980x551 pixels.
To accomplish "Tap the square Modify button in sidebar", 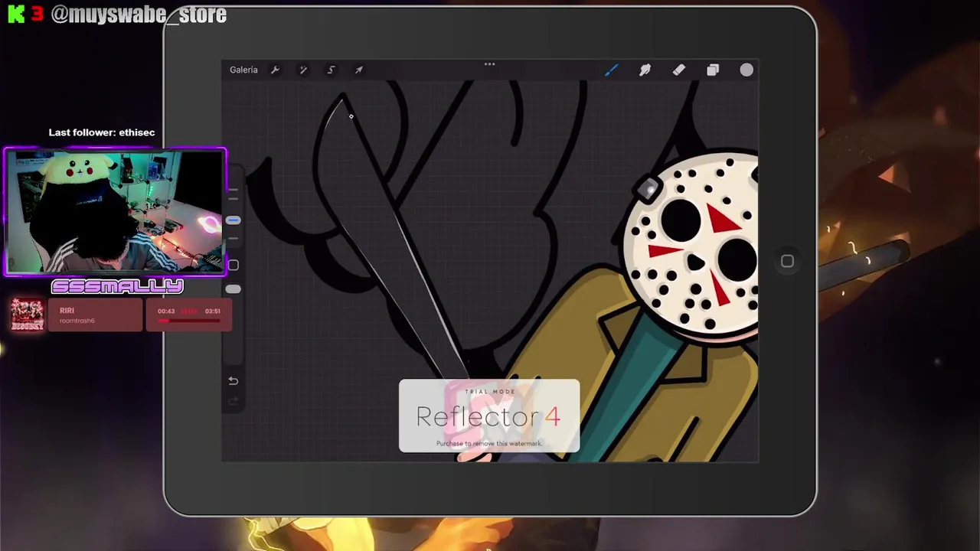I will (x=234, y=265).
